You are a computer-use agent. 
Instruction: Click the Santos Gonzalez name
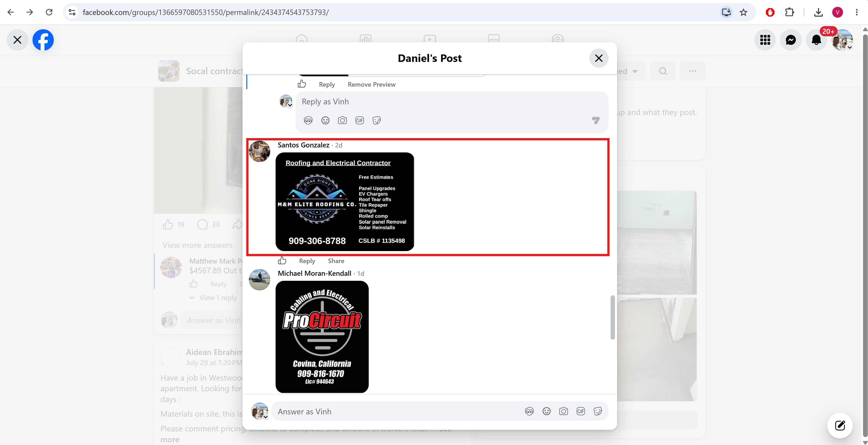pyautogui.click(x=303, y=145)
